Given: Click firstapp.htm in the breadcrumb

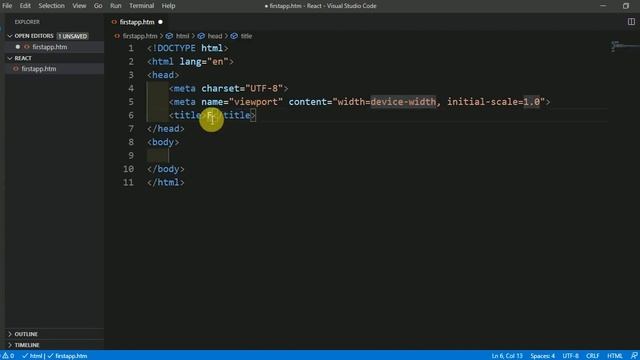Looking at the screenshot, I should click(140, 36).
